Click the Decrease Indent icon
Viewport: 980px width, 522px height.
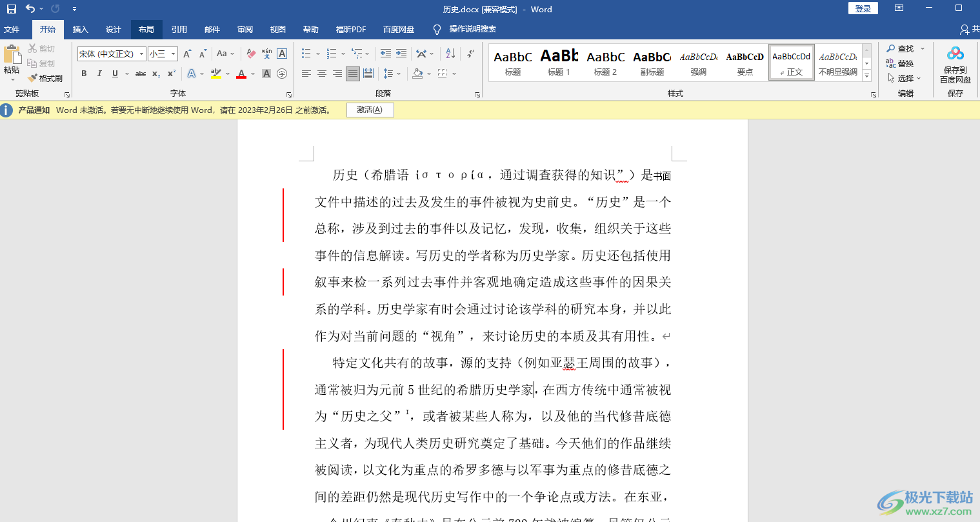(x=386, y=54)
